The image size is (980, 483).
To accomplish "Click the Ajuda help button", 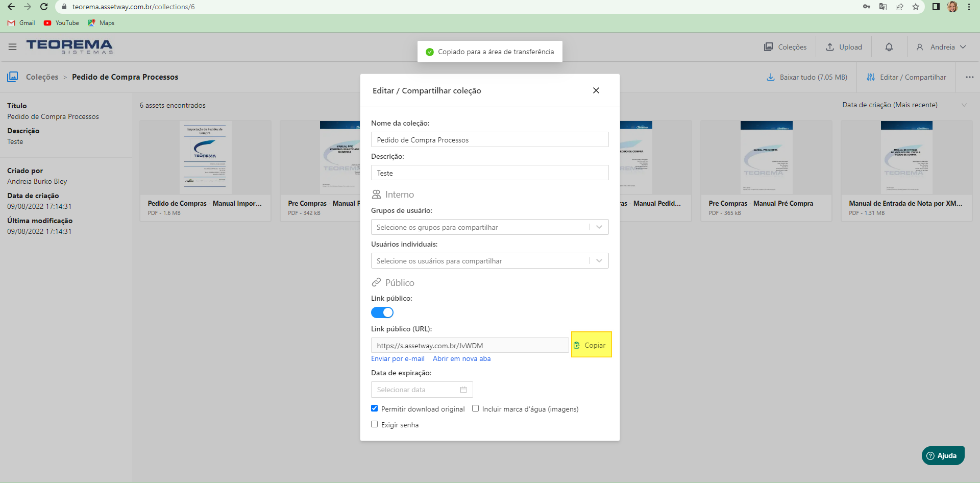I will coord(943,455).
